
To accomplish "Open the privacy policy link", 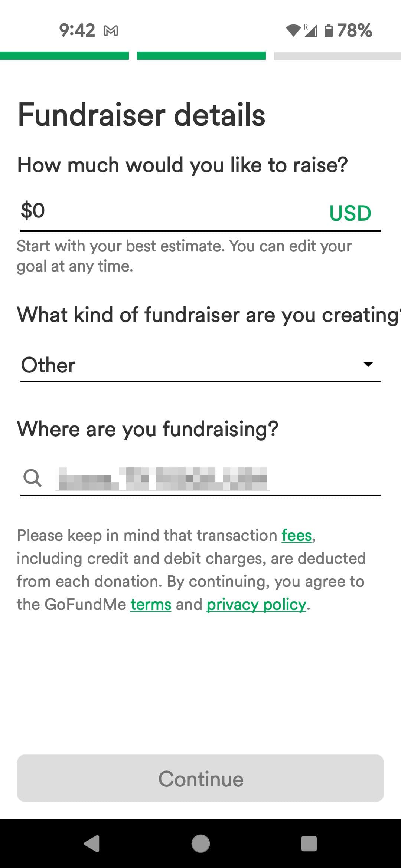I will 256,605.
